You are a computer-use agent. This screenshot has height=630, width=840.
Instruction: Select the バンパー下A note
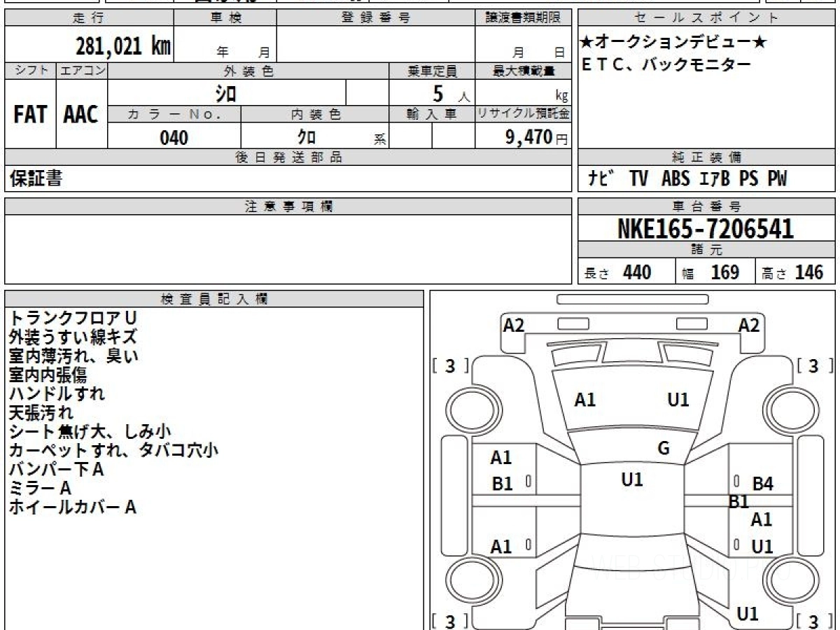pos(56,469)
